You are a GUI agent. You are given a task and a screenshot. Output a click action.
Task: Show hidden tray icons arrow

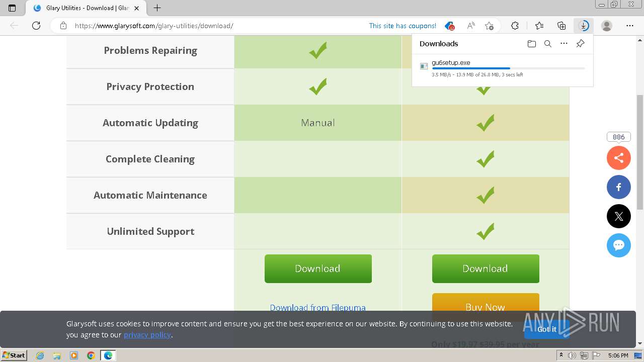pyautogui.click(x=561, y=355)
